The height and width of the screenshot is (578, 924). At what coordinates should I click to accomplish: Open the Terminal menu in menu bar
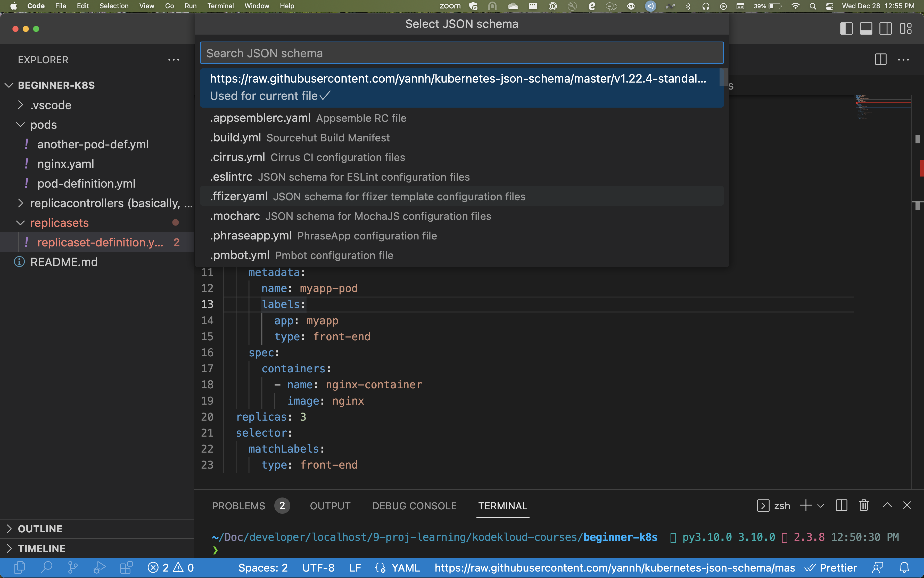coord(221,6)
